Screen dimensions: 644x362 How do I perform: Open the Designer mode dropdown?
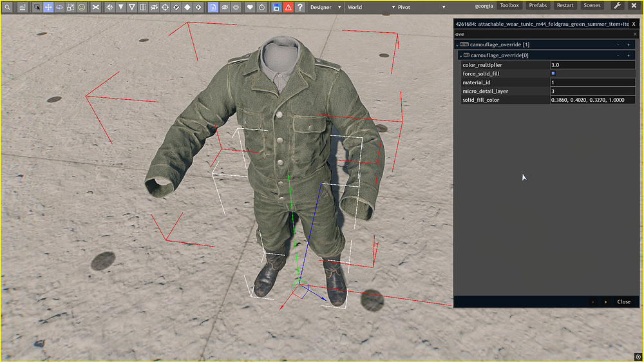325,7
